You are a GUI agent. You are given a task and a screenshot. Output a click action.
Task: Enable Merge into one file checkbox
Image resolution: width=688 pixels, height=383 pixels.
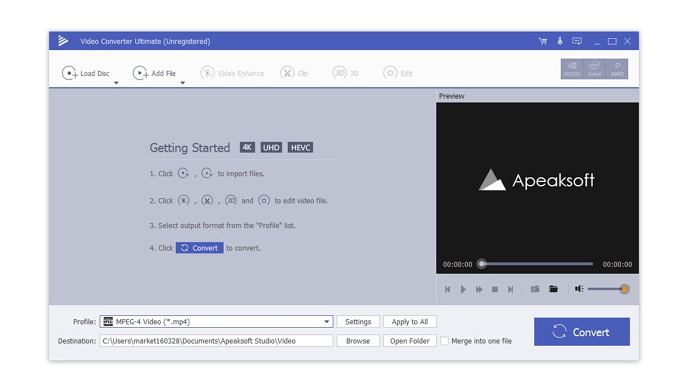444,341
